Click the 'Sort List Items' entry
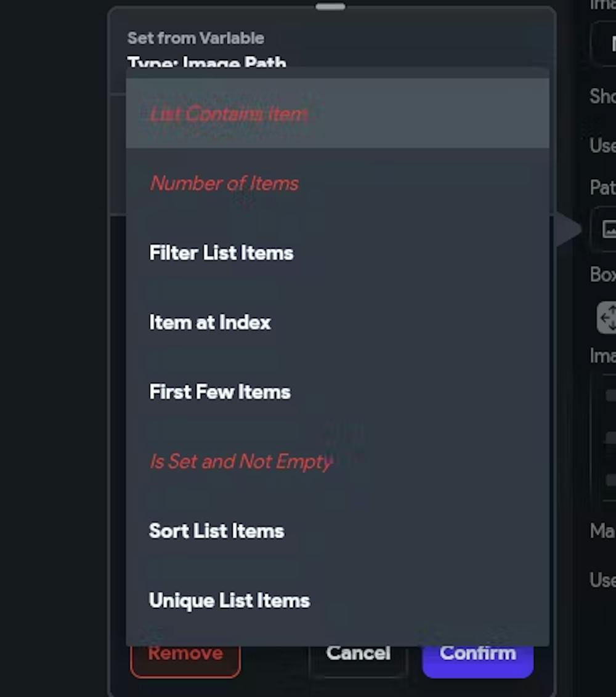The height and width of the screenshot is (697, 616). coord(216,531)
